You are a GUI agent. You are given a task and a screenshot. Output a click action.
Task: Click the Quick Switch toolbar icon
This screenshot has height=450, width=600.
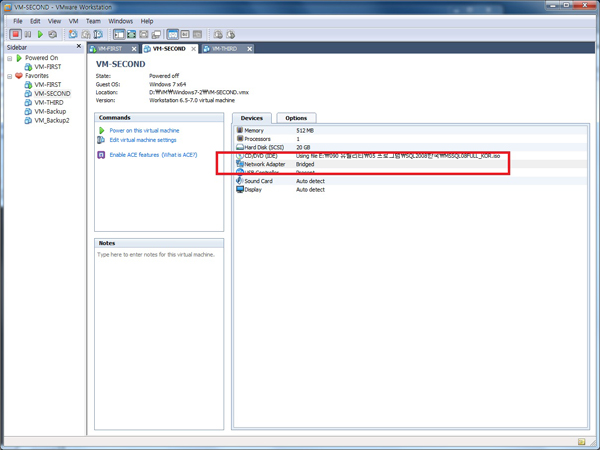pyautogui.click(x=144, y=34)
